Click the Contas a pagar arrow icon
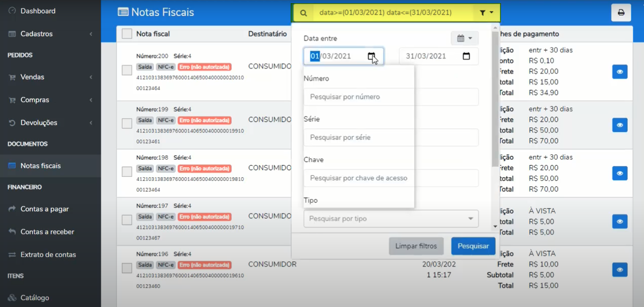 [12, 209]
